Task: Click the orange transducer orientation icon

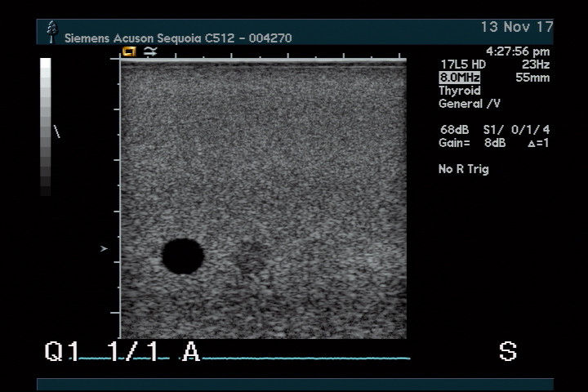Action: (129, 51)
